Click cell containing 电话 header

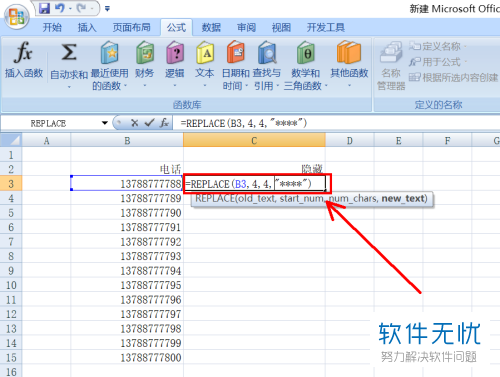click(127, 169)
